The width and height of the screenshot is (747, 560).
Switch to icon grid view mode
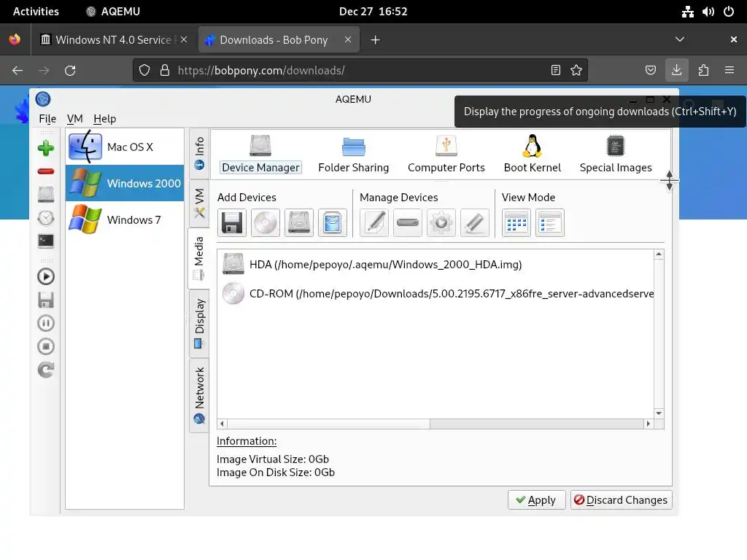[x=516, y=222]
